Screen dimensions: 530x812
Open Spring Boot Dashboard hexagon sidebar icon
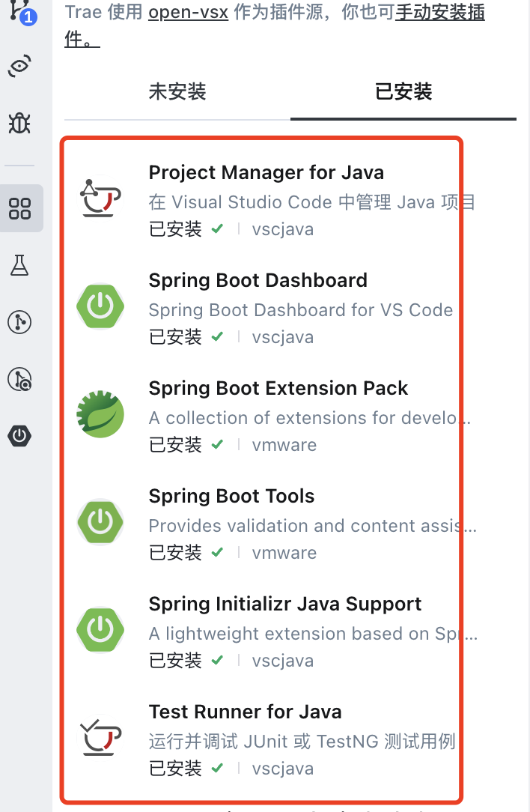pos(19,436)
